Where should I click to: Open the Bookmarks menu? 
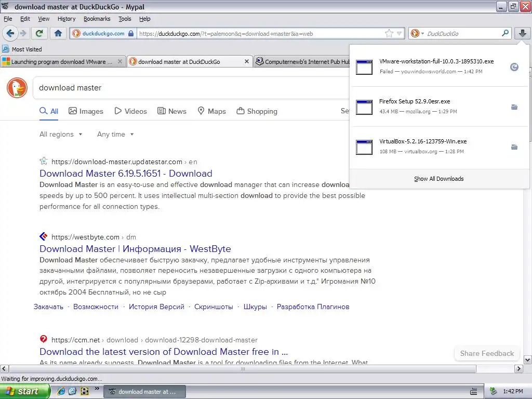click(x=97, y=19)
